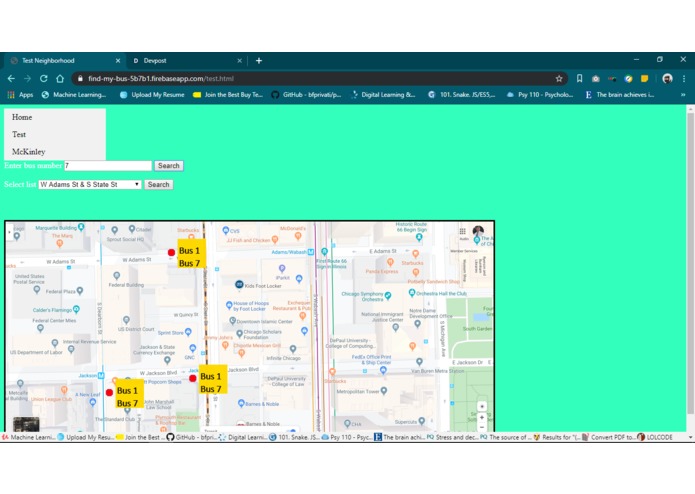The width and height of the screenshot is (695, 494).
Task: Open the Psy 110 - Psycholo... bookmark
Action: [539, 94]
